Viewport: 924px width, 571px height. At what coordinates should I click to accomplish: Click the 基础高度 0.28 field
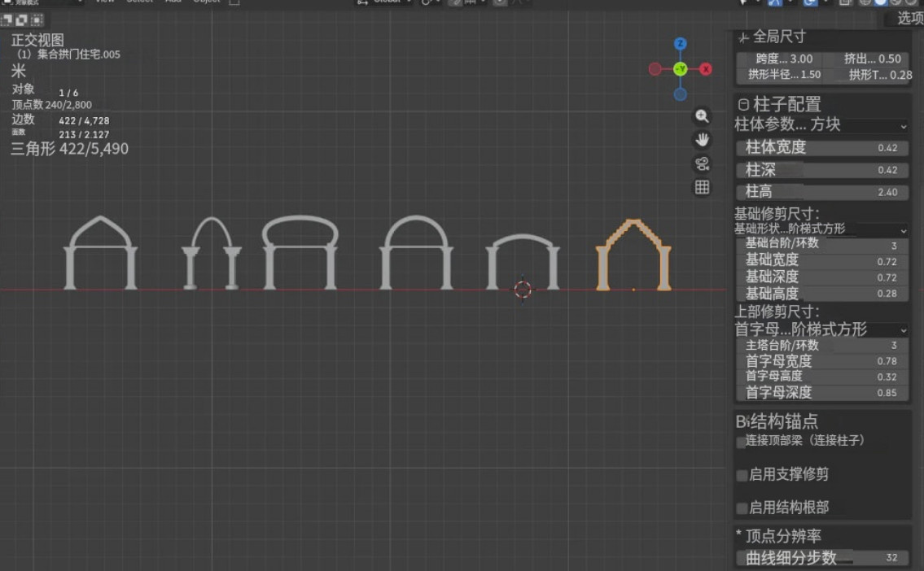tap(822, 294)
